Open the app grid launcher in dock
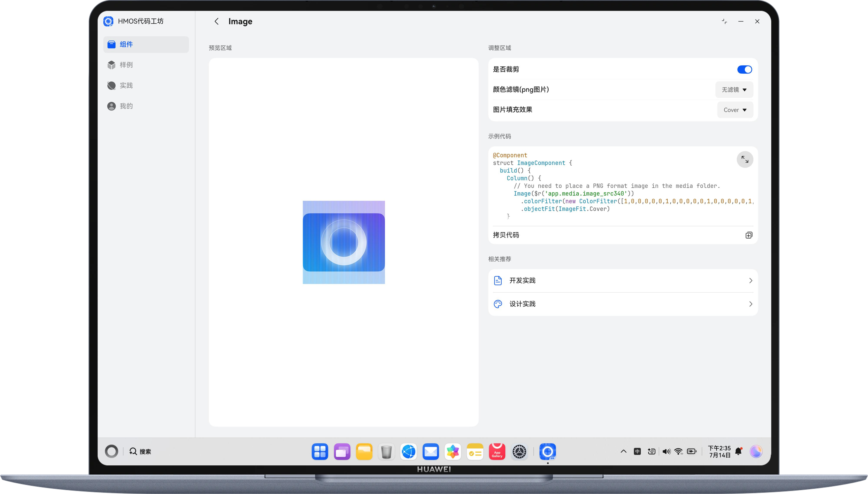 coord(320,452)
